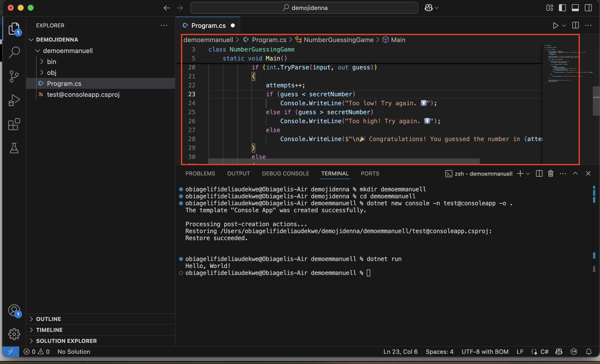
Task: Open the Testing flask view
Action: point(14,148)
